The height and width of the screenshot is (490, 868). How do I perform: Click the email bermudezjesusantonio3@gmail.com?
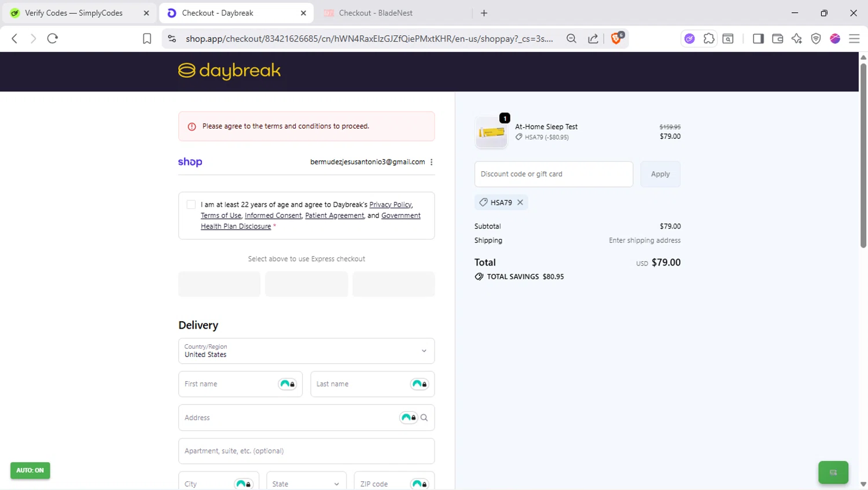367,162
